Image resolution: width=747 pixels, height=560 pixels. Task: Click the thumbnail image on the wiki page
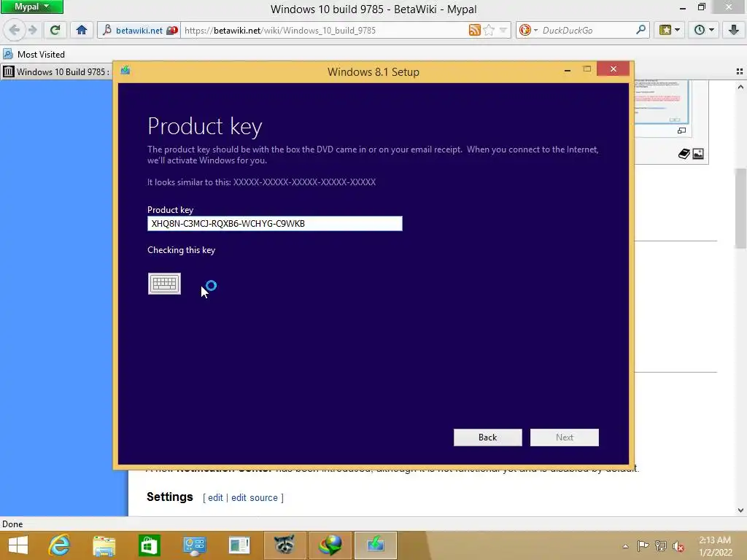[x=661, y=101]
